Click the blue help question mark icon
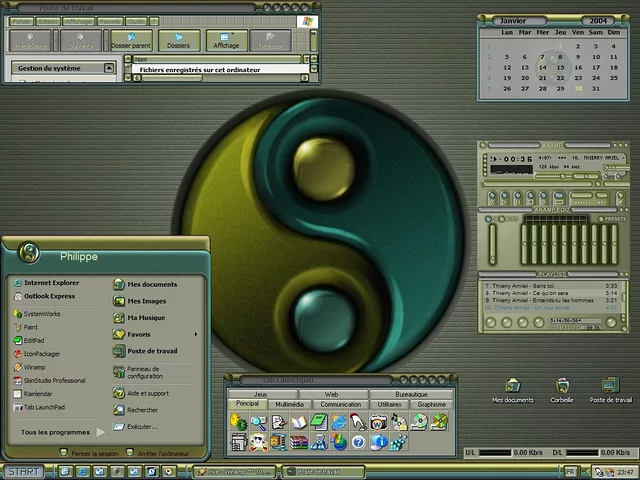Viewport: 640px width, 480px height. 358,441
